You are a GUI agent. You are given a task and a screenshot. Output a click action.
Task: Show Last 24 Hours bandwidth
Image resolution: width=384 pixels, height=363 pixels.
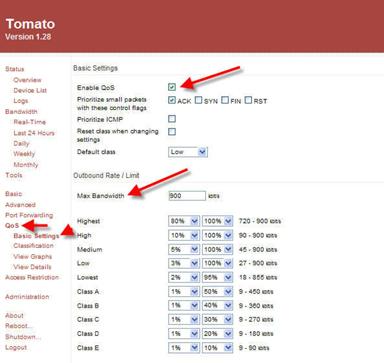tap(34, 133)
